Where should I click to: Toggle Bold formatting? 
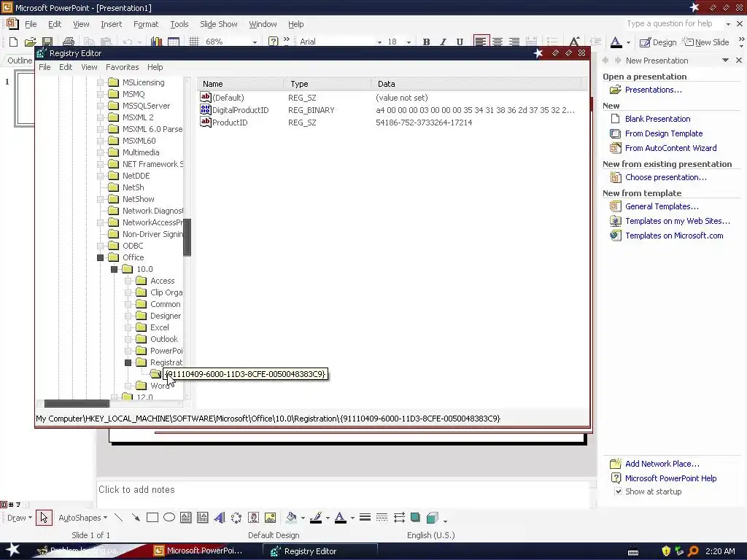(x=426, y=42)
